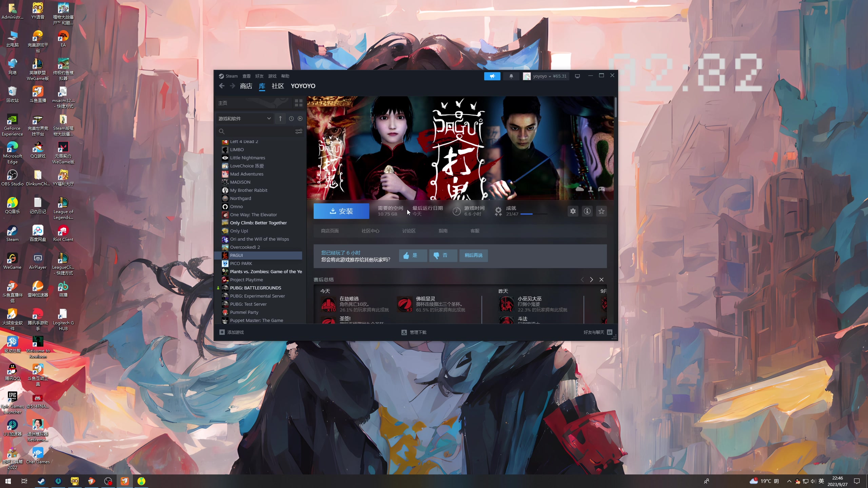
Task: Toggle ready-to-play filter icon
Action: tap(300, 119)
